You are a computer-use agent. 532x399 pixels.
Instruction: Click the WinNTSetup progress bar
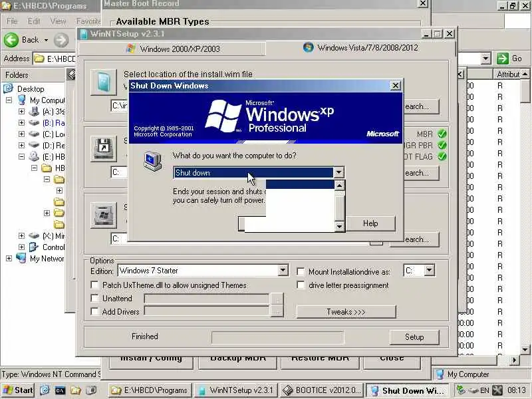[277, 337]
